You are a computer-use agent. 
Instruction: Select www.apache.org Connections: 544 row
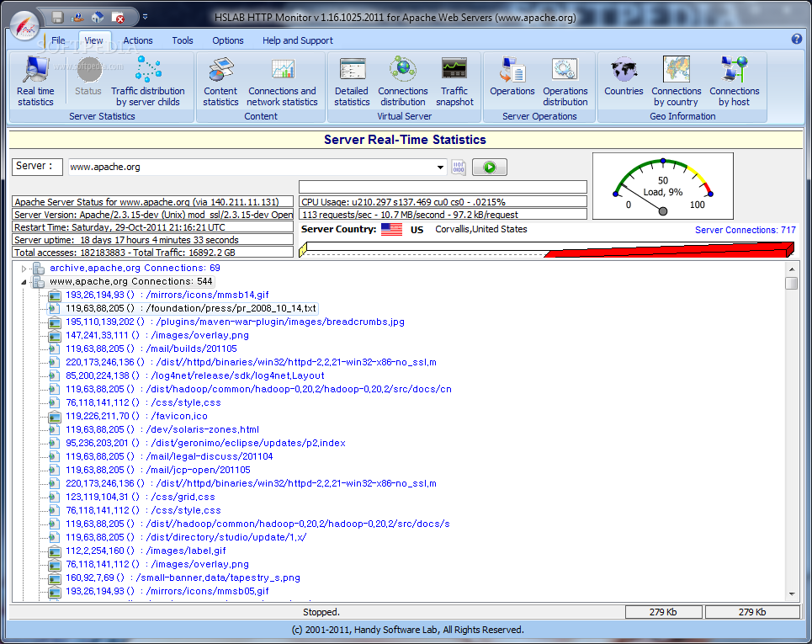coord(131,281)
